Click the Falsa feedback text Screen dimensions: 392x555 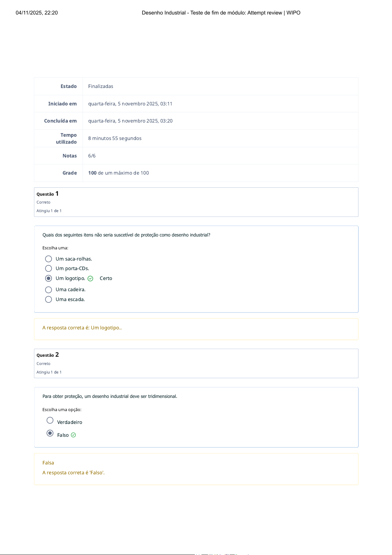coord(48,463)
